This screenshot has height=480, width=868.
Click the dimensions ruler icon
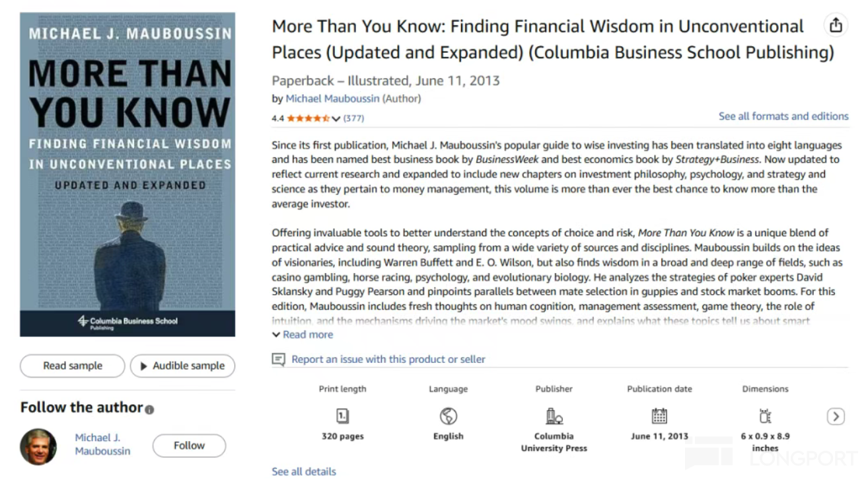pos(765,416)
